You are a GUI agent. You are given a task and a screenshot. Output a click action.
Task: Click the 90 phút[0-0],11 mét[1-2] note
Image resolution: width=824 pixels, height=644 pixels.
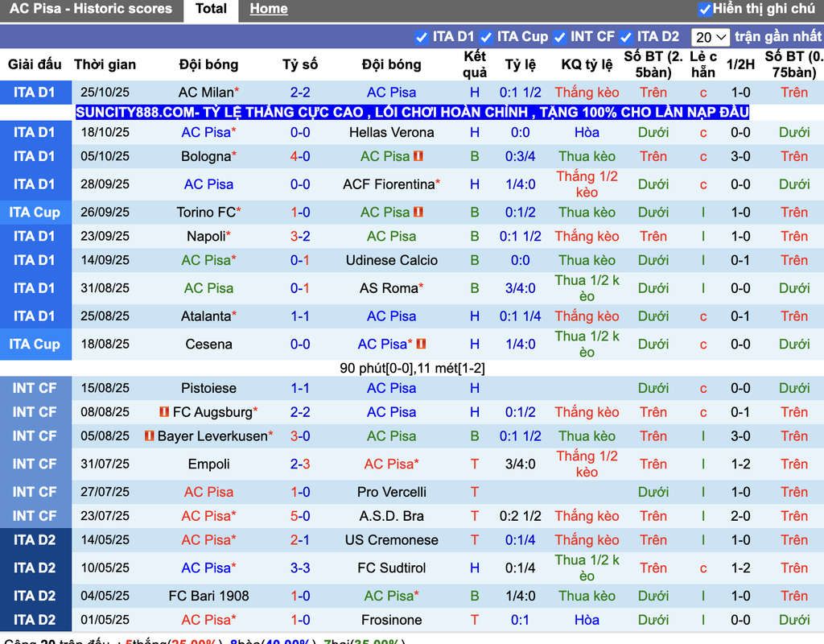point(412,368)
